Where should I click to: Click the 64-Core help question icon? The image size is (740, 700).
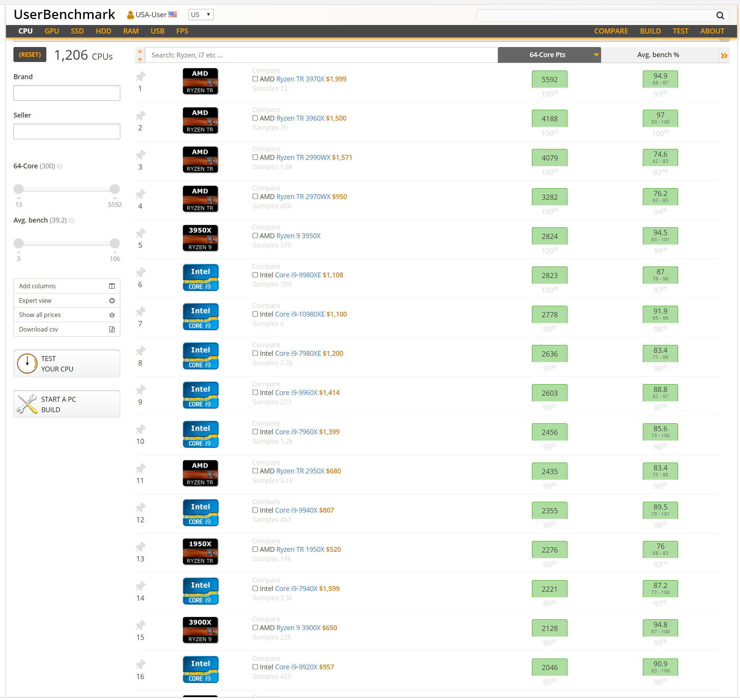pos(60,167)
